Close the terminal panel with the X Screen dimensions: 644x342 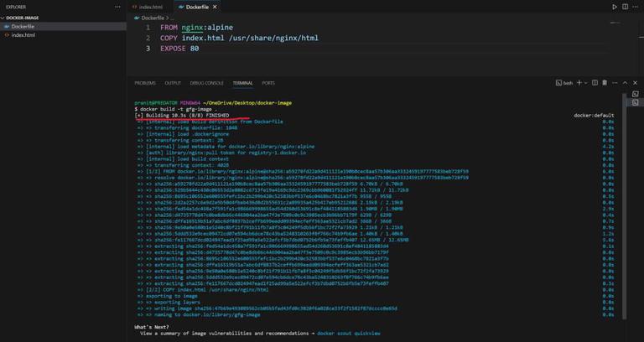[635, 83]
